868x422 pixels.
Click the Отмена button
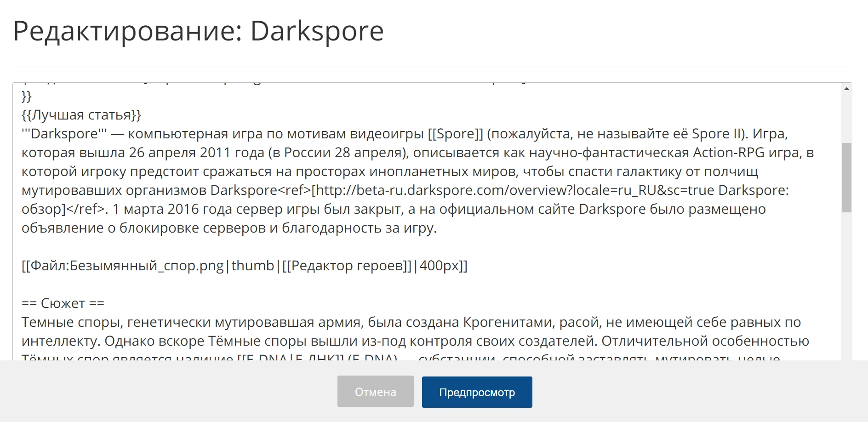375,392
